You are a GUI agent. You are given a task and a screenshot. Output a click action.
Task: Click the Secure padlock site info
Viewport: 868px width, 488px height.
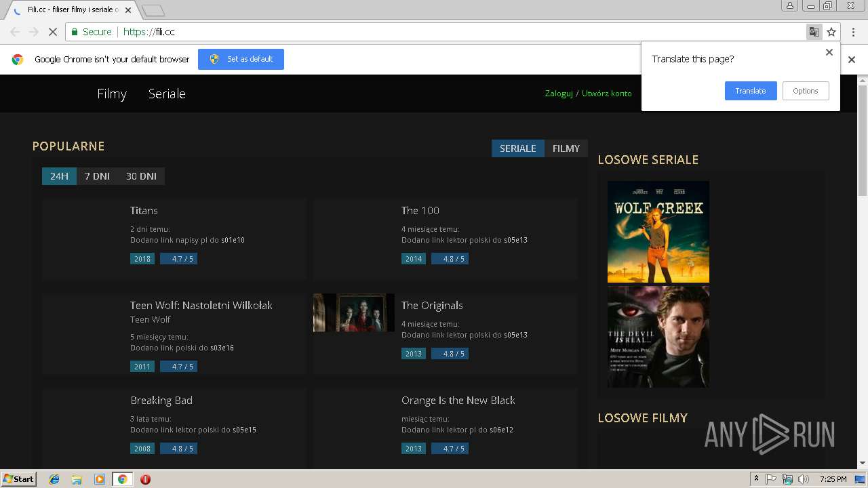pyautogui.click(x=92, y=32)
